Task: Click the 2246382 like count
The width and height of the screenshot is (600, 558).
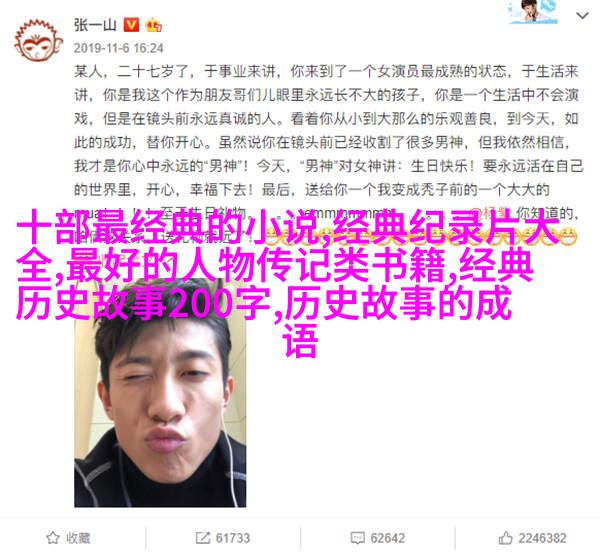Action: point(542,538)
